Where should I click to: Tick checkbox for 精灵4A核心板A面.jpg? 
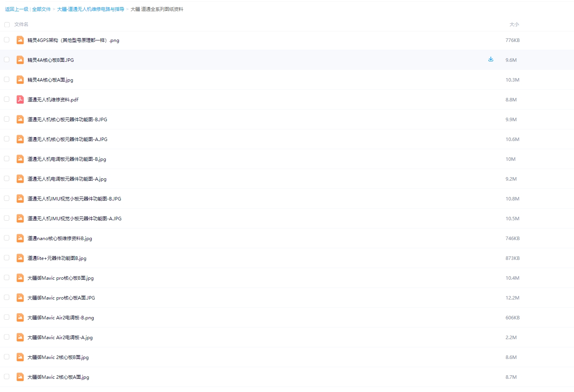pyautogui.click(x=7, y=79)
